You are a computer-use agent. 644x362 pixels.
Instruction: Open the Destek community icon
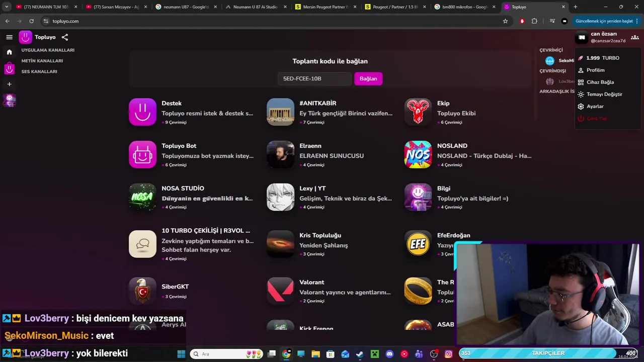pos(142,112)
